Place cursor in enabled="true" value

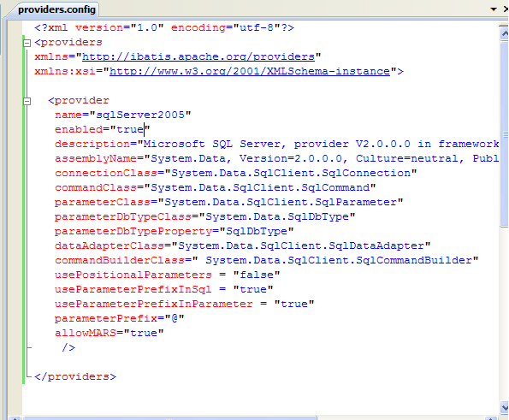pos(130,129)
